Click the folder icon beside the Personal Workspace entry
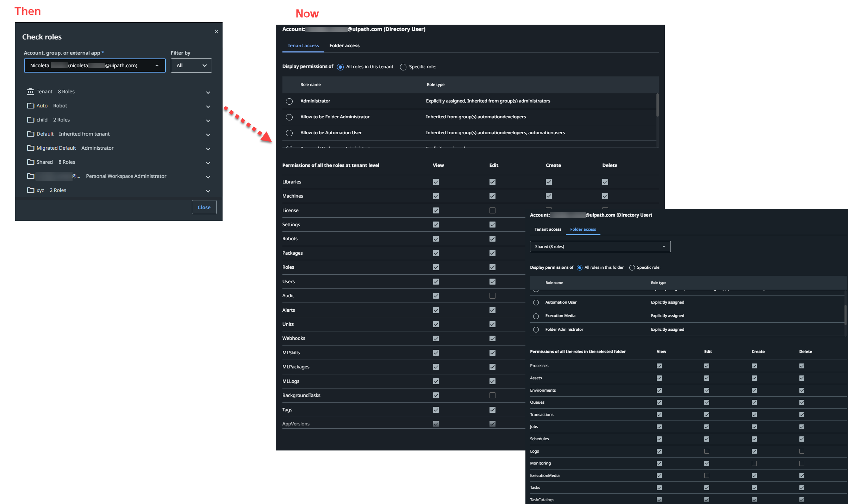The height and width of the screenshot is (504, 848). tap(31, 176)
